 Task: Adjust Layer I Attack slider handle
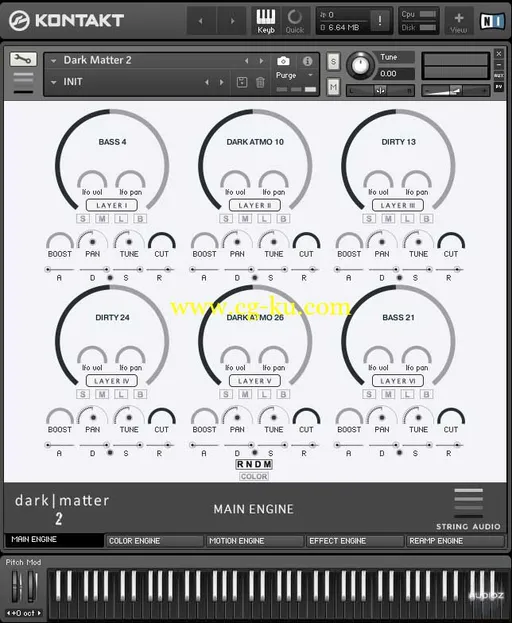click(48, 269)
